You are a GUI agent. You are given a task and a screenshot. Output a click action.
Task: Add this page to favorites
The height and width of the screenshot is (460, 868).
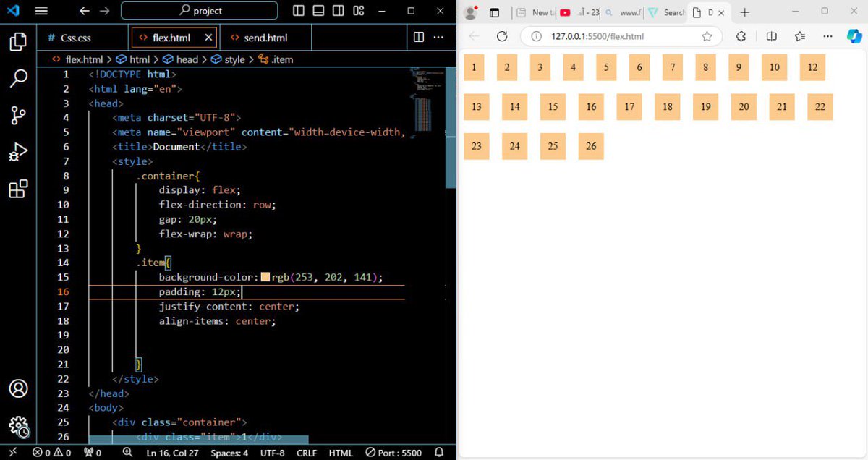707,36
